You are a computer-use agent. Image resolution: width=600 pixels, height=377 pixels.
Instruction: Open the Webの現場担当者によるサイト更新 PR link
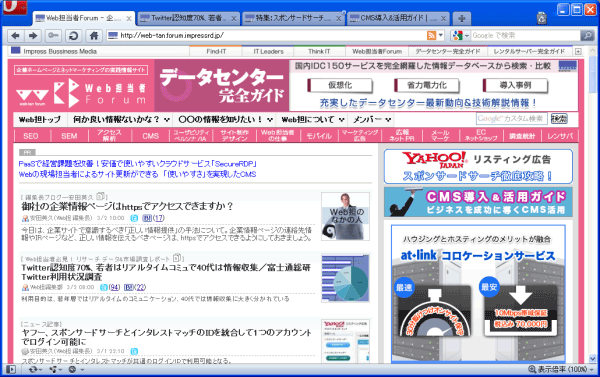(137, 175)
